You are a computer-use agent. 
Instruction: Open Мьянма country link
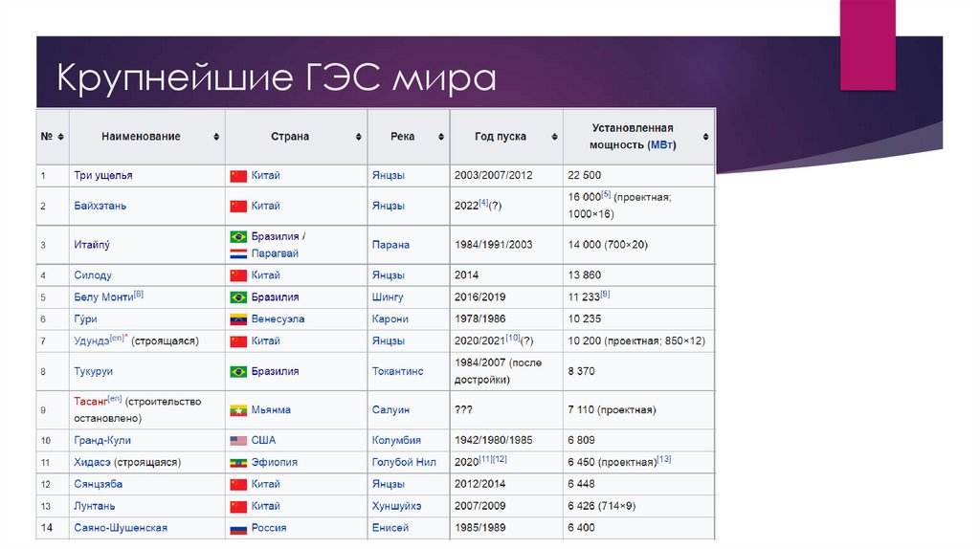271,410
